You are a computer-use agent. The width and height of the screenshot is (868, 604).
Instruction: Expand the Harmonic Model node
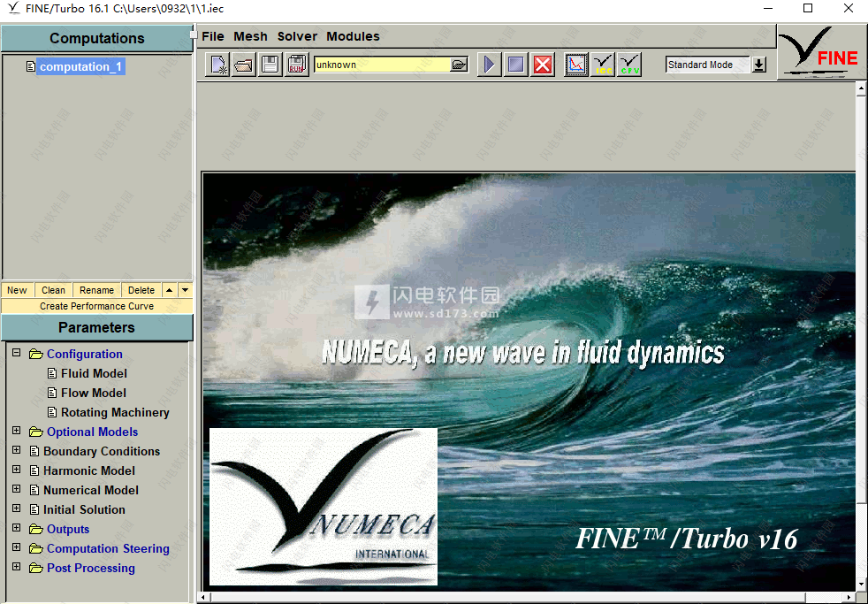pos(17,470)
